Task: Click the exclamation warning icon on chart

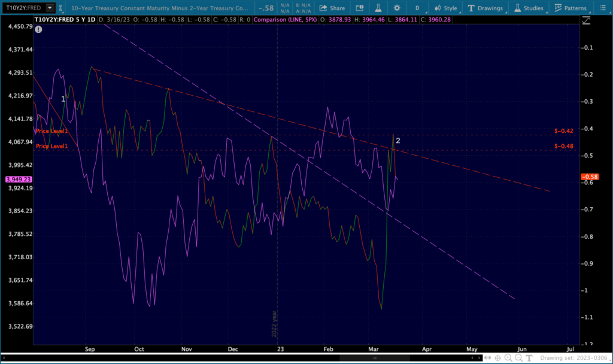Action: pyautogui.click(x=38, y=29)
